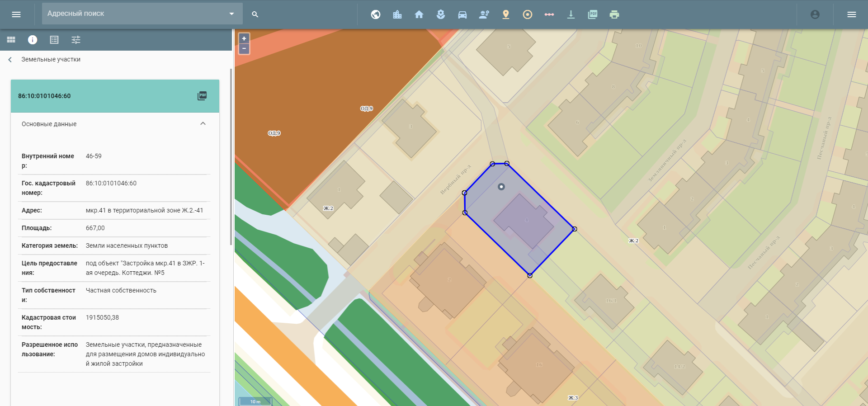Screen dimensions: 868x406
Task: Click the download arrow icon
Action: (x=571, y=14)
